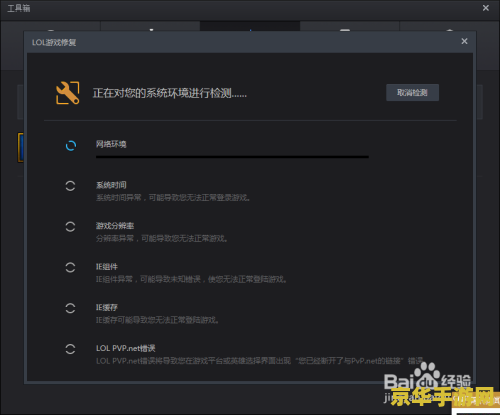Select the IE组件 item label
Screen dimensions: 500x415
click(107, 267)
